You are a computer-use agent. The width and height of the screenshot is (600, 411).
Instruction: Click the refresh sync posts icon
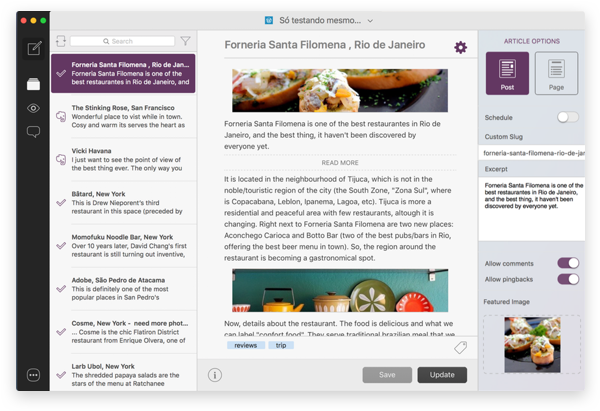61,41
